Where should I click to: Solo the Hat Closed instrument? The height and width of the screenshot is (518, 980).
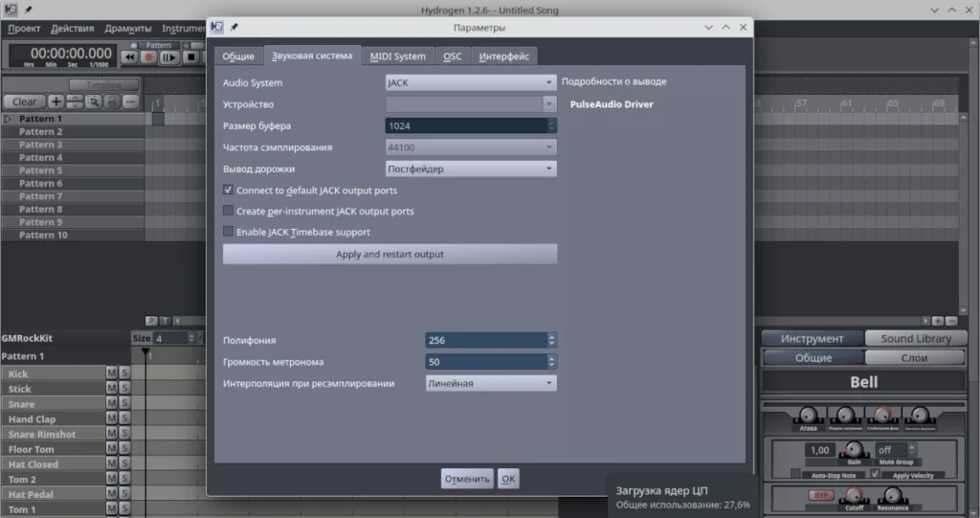click(x=123, y=463)
